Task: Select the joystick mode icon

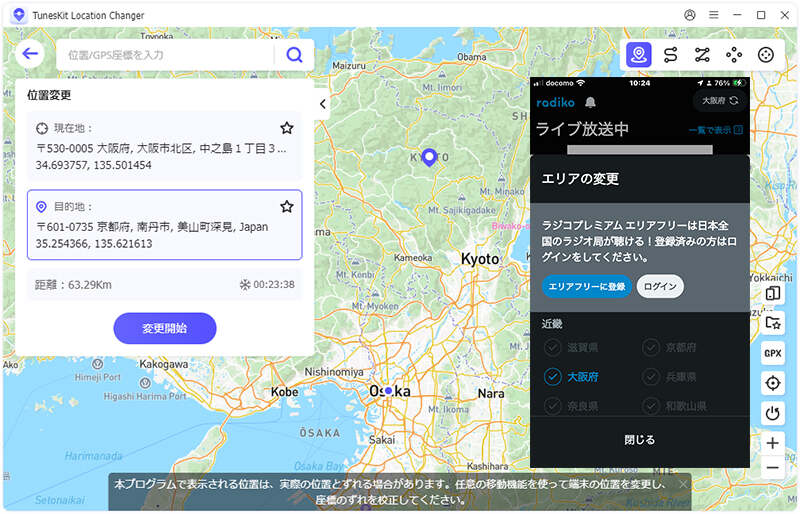Action: coord(766,55)
